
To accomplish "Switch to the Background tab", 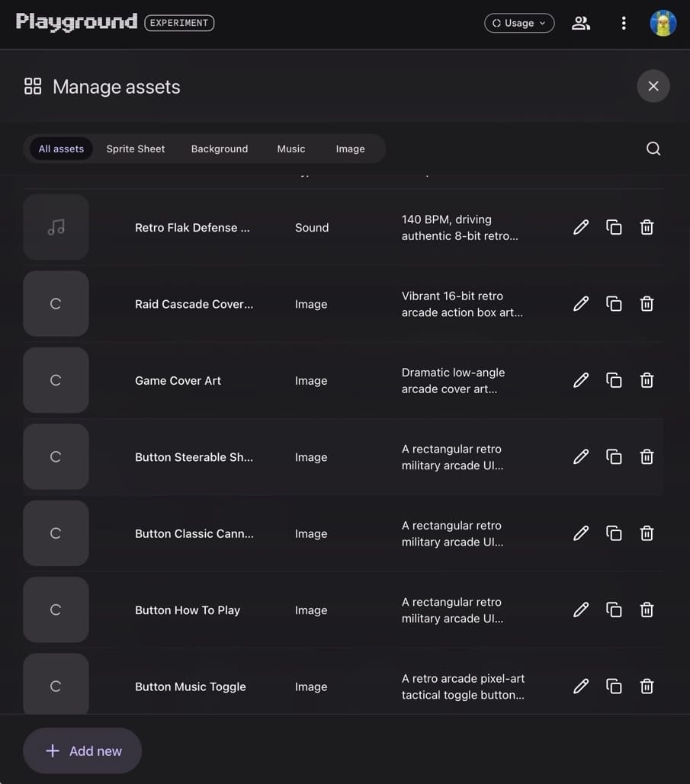I will click(220, 149).
